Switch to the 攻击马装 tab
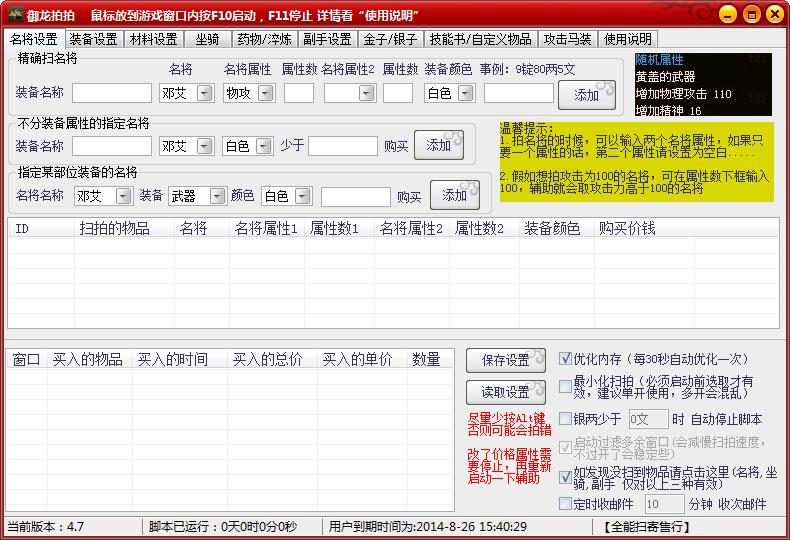Viewport: 790px width, 540px height. 567,39
